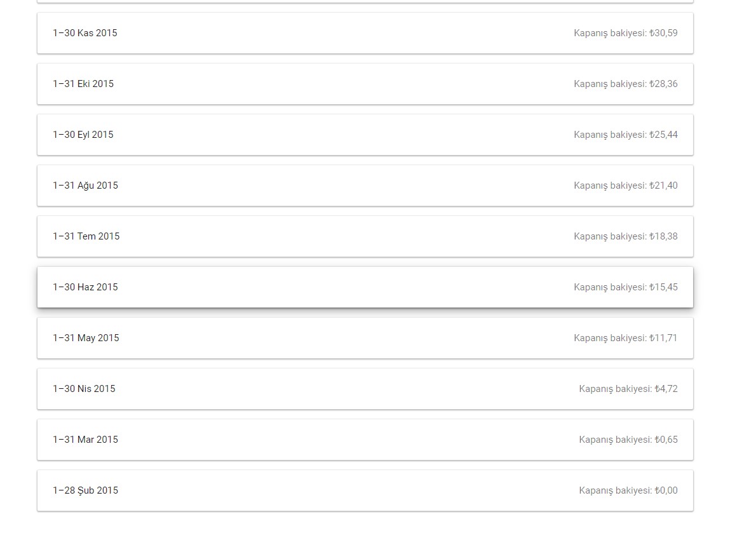Expand the 1–30 Kas 2015 statement card
The width and height of the screenshot is (756, 547).
(x=365, y=33)
